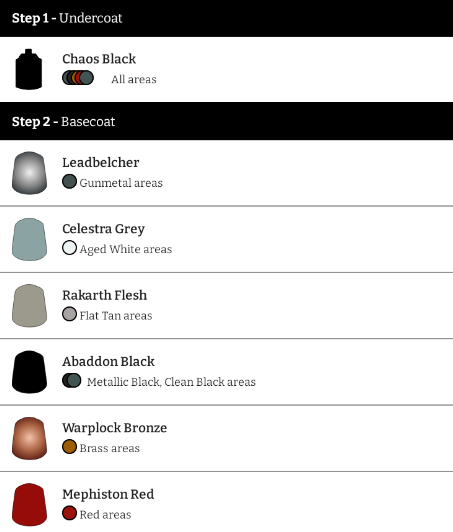The width and height of the screenshot is (453, 532).
Task: Click the Abaddon Black paint pot icon
Action: tap(30, 372)
